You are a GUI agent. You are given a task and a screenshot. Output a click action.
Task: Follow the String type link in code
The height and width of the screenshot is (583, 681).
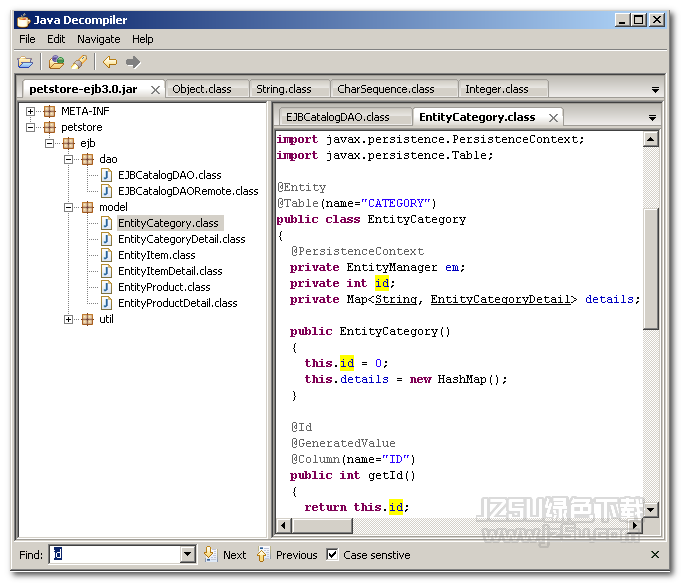(x=396, y=299)
